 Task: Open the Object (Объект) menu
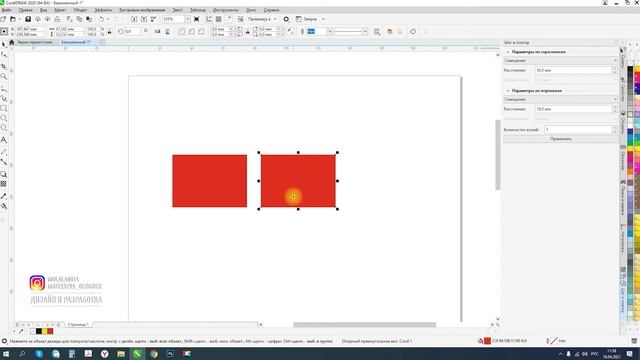(80, 10)
